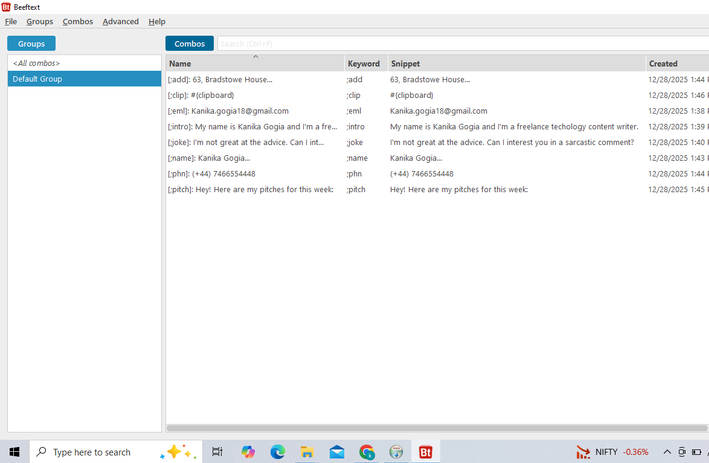Image resolution: width=709 pixels, height=463 pixels.
Task: Show hidden system tray icons
Action: (x=667, y=452)
